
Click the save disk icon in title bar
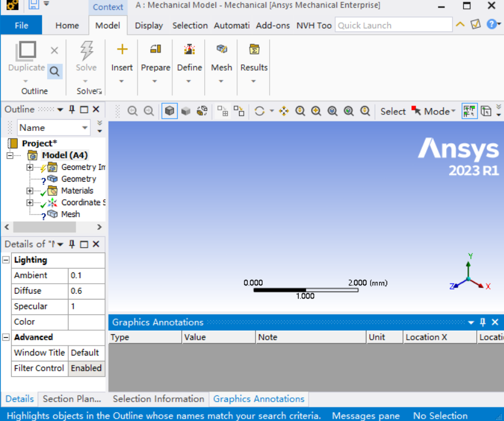tap(34, 5)
